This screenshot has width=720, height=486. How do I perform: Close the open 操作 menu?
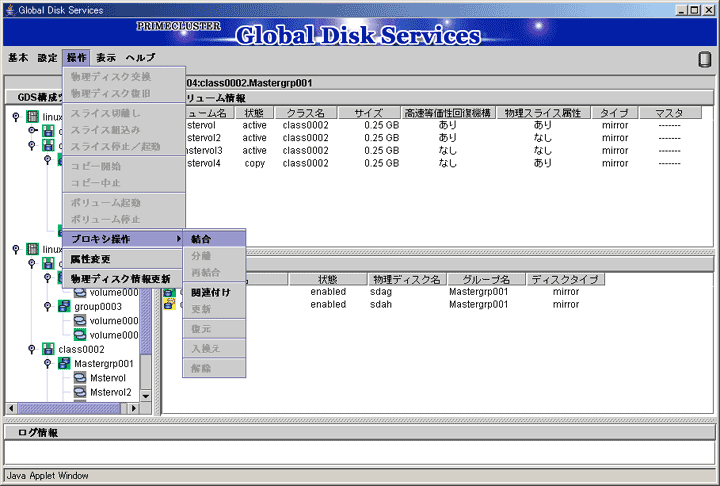coord(76,58)
